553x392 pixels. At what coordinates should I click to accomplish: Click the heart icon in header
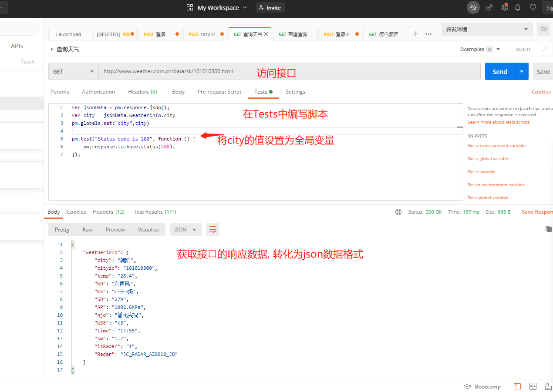tap(533, 7)
